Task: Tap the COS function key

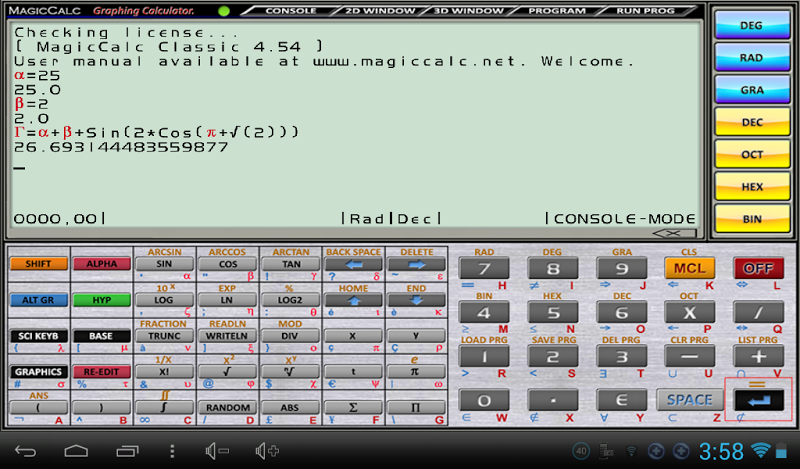Action: click(x=228, y=264)
